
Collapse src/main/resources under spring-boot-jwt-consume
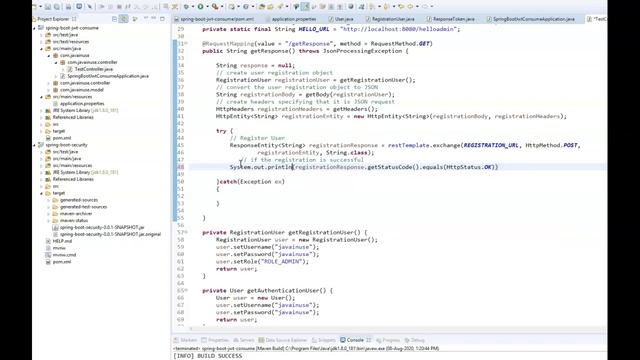42,97
